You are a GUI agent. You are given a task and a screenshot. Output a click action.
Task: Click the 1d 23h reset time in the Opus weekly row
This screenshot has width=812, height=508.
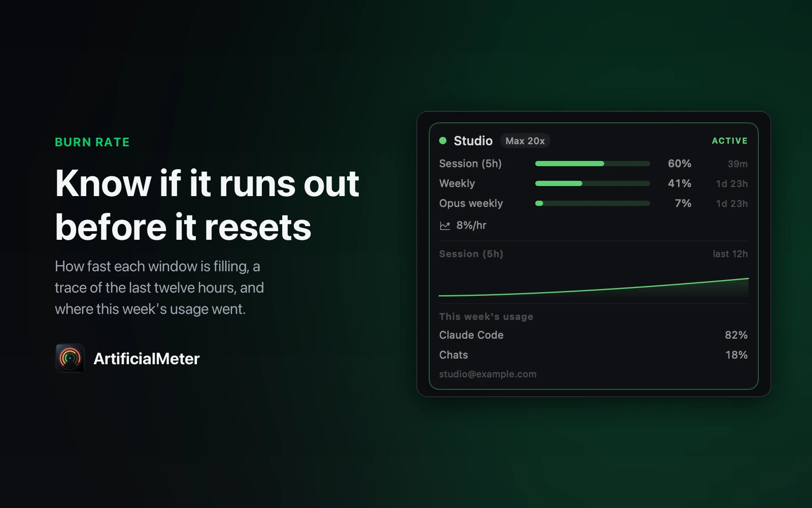pyautogui.click(x=732, y=204)
